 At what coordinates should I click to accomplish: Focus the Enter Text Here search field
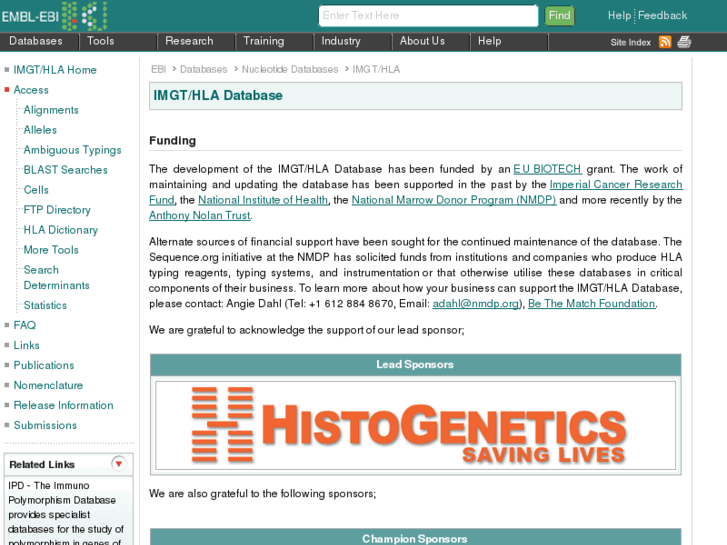428,16
